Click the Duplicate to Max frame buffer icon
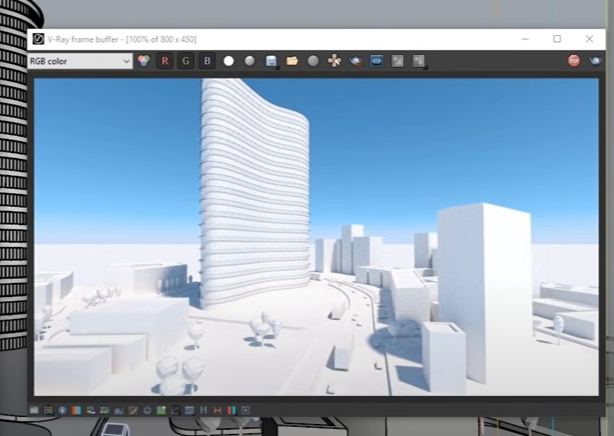 [x=334, y=61]
